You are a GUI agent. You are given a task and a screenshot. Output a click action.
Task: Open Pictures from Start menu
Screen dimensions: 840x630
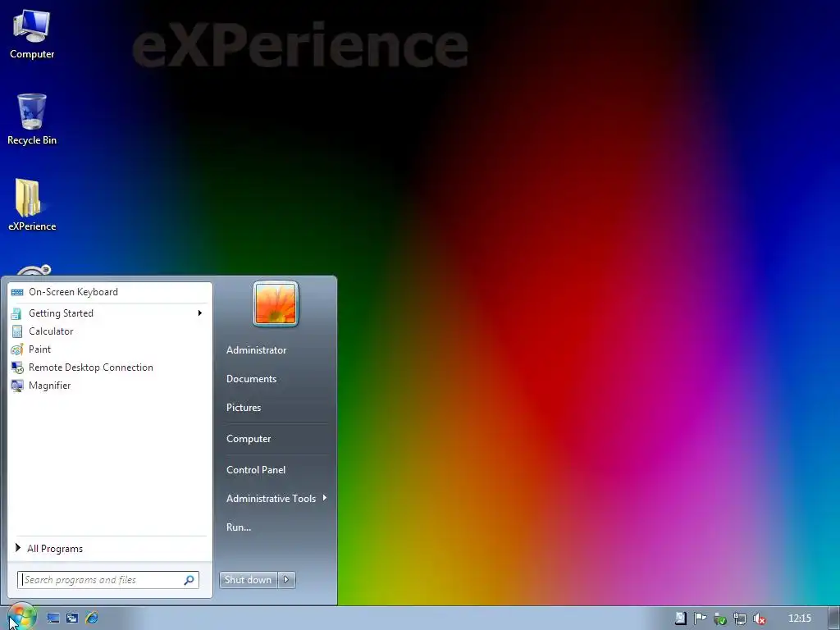(x=244, y=408)
